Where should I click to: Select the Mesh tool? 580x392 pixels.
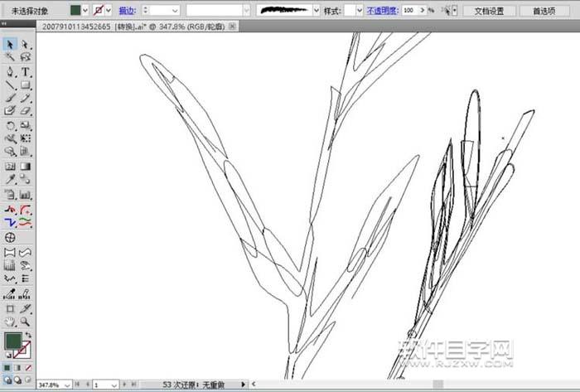[10, 167]
